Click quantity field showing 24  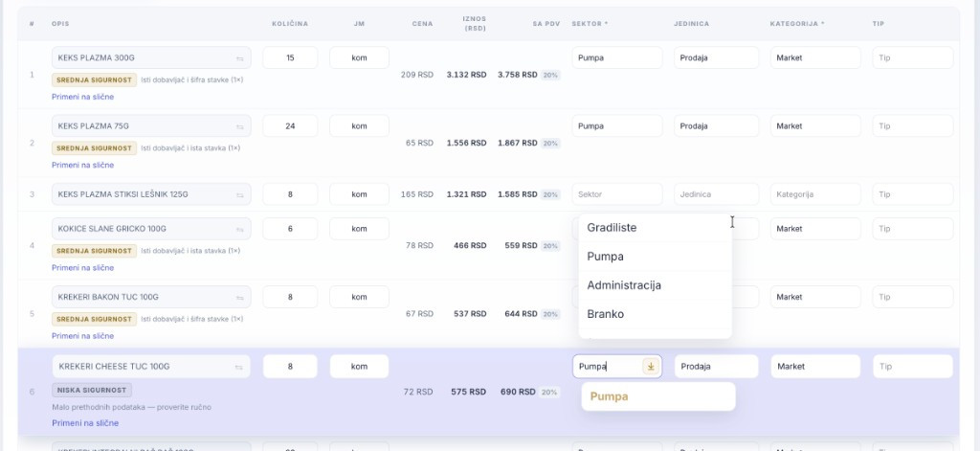[290, 125]
